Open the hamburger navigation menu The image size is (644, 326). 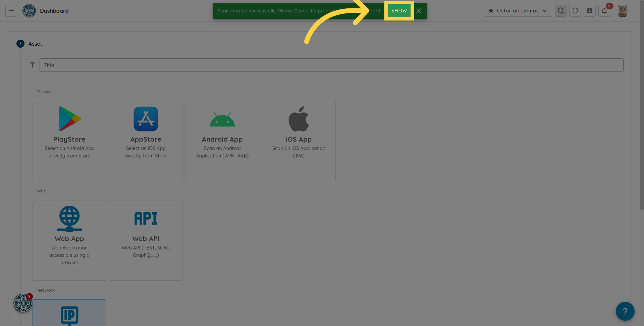pyautogui.click(x=11, y=11)
